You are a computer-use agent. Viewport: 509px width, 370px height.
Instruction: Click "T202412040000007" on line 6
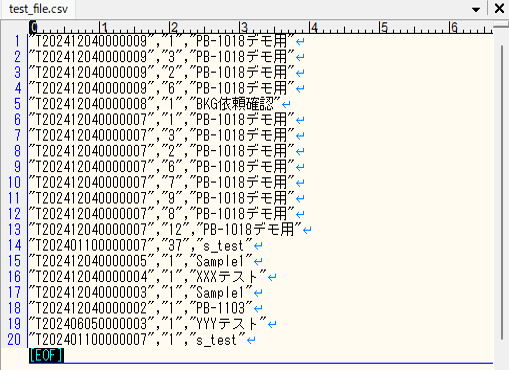[x=91, y=120]
